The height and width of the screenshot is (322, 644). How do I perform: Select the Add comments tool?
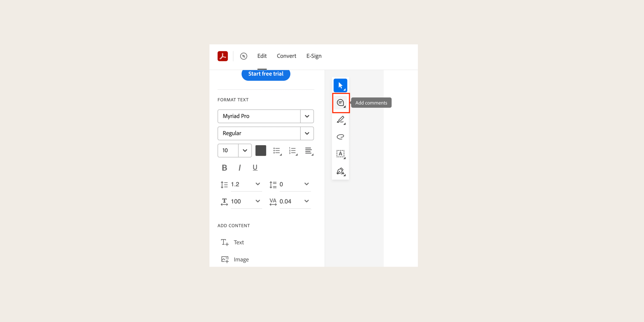tap(340, 103)
